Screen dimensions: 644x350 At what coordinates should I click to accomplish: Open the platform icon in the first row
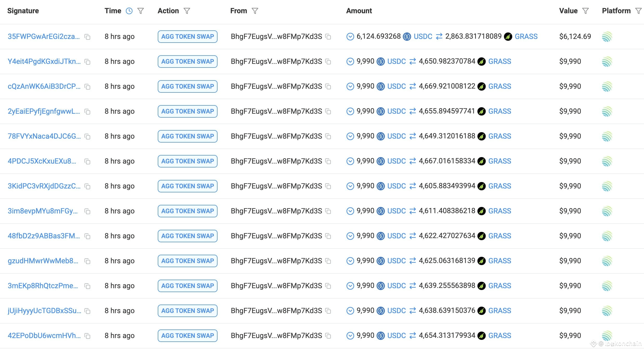click(x=607, y=37)
